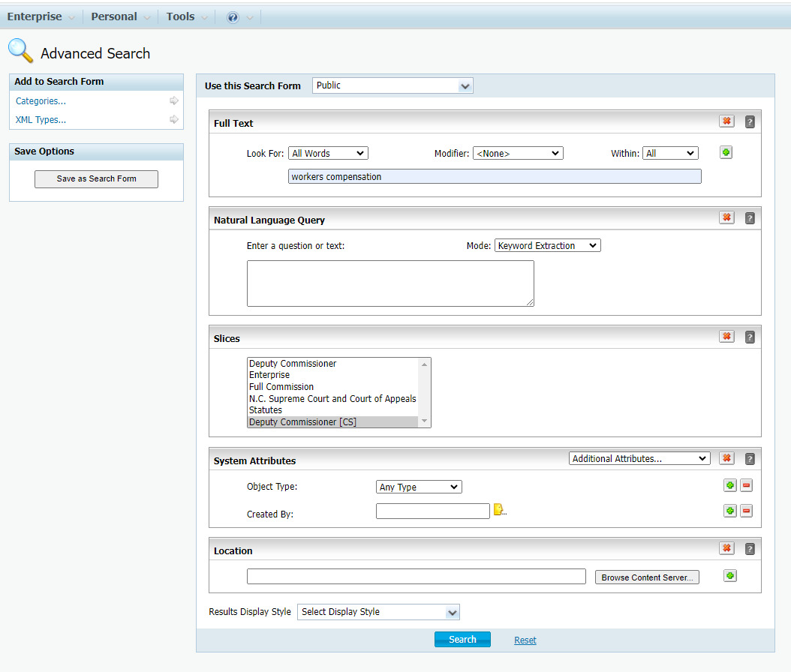Open the Look For dropdown
Image resolution: width=791 pixels, height=672 pixels.
point(328,153)
